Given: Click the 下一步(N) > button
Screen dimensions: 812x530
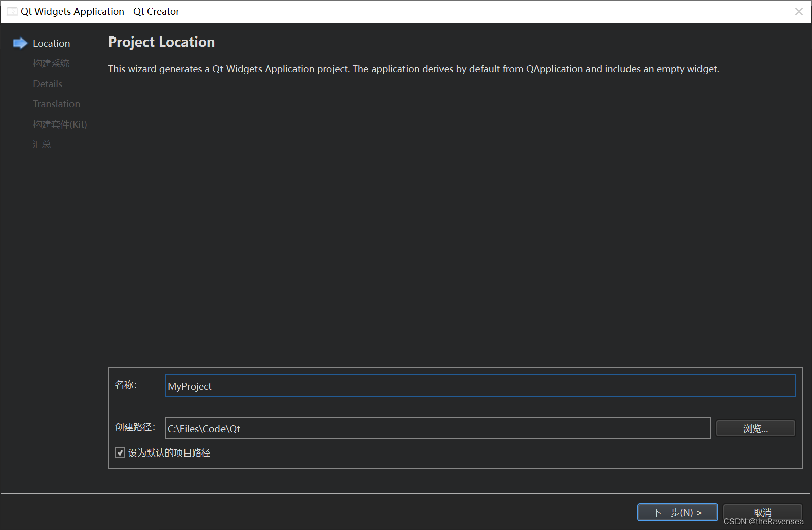Looking at the screenshot, I should click(677, 512).
